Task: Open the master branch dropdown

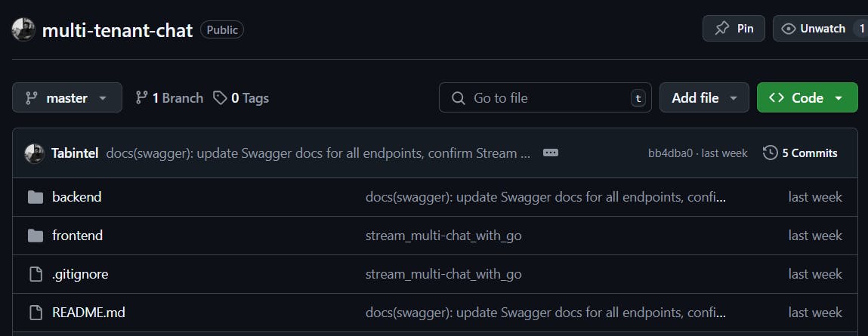Action: (x=66, y=98)
